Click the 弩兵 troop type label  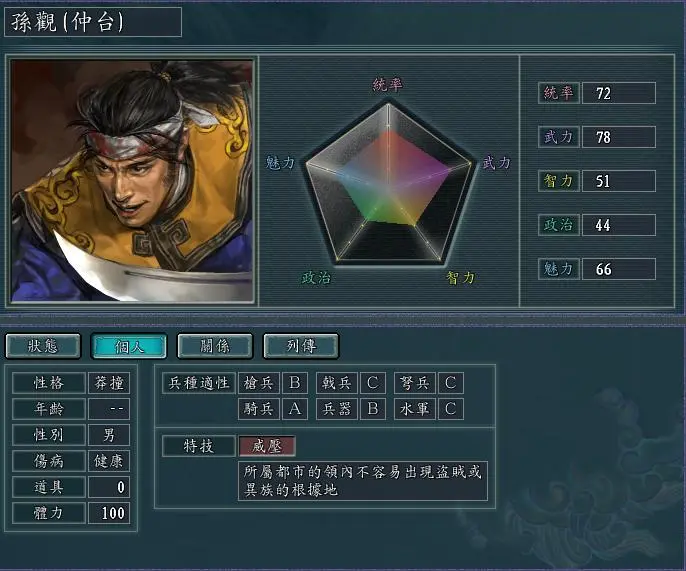tap(415, 383)
